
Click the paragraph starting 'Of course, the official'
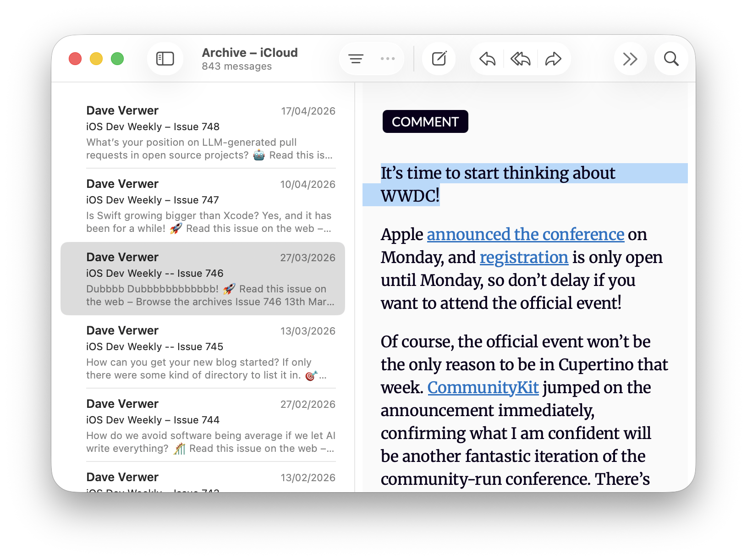point(524,410)
